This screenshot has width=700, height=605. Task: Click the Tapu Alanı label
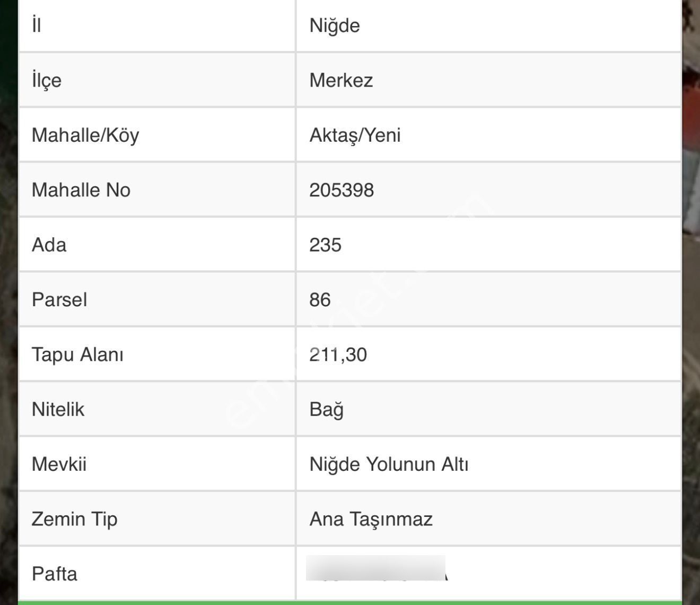(77, 355)
